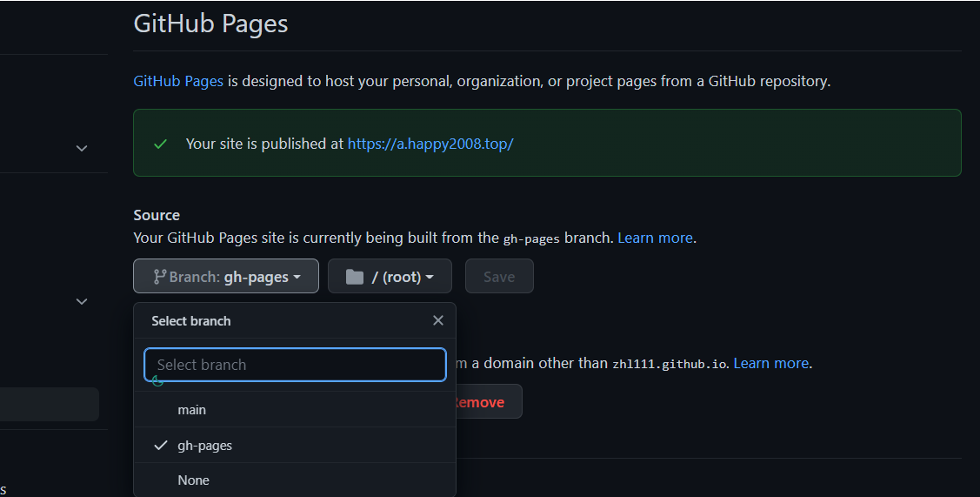Select the highlighted sidebar item

coord(49,405)
